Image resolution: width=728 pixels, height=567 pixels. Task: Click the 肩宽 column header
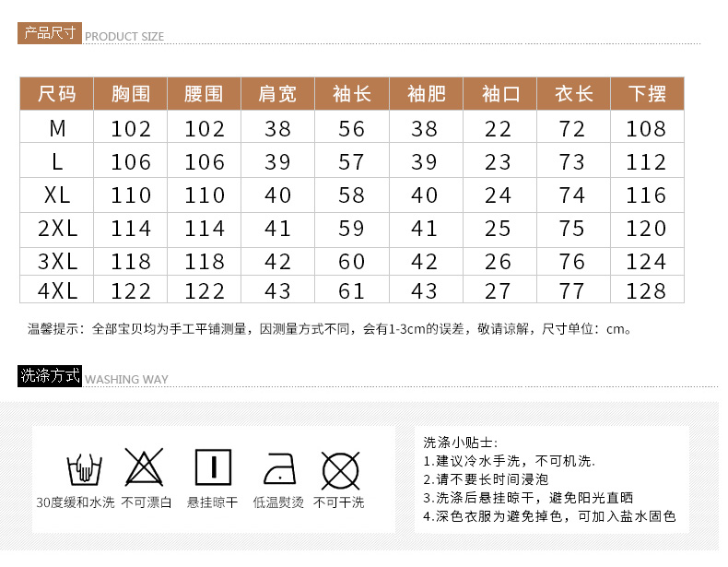point(277,94)
